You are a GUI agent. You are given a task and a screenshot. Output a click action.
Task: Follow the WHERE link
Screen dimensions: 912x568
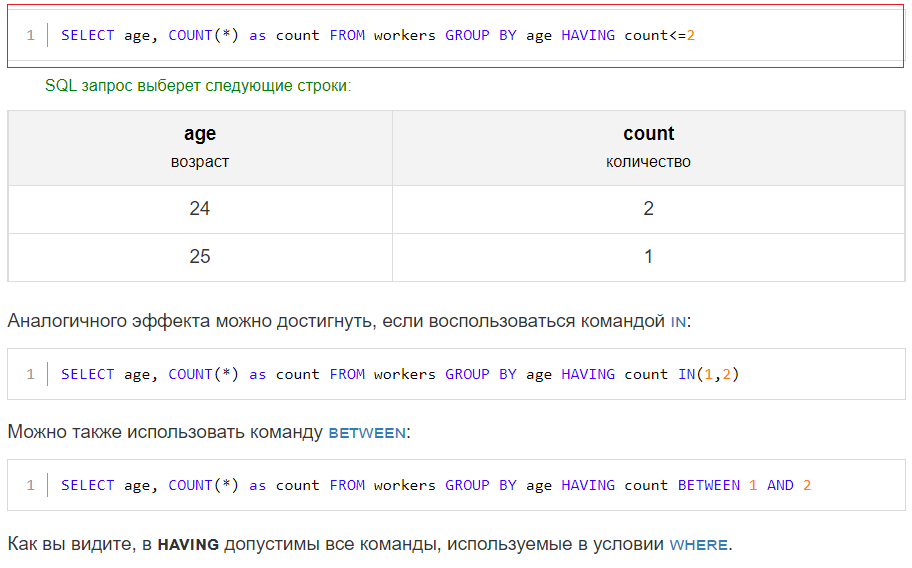(699, 545)
